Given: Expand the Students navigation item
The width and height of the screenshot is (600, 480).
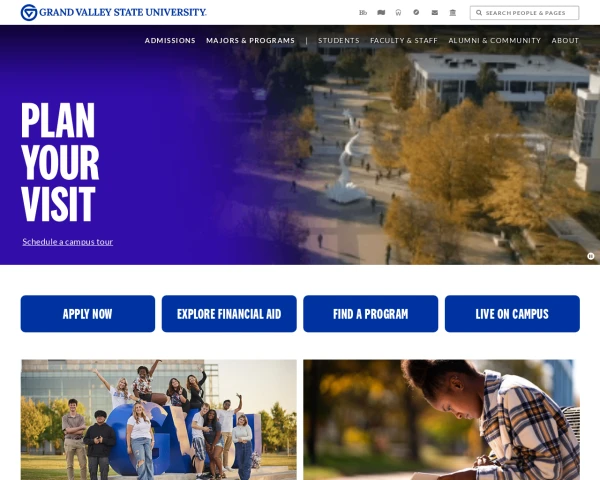Looking at the screenshot, I should [x=339, y=41].
